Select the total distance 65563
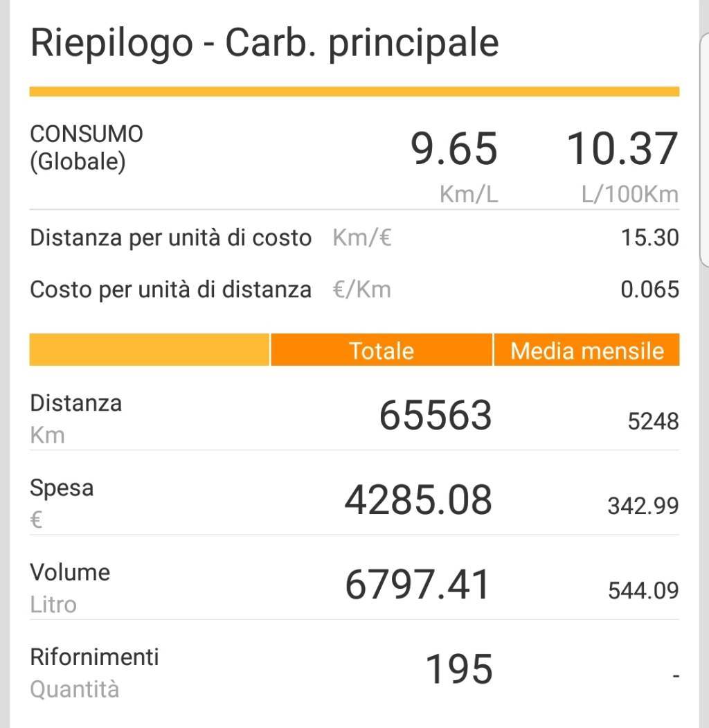The image size is (709, 728). [436, 416]
